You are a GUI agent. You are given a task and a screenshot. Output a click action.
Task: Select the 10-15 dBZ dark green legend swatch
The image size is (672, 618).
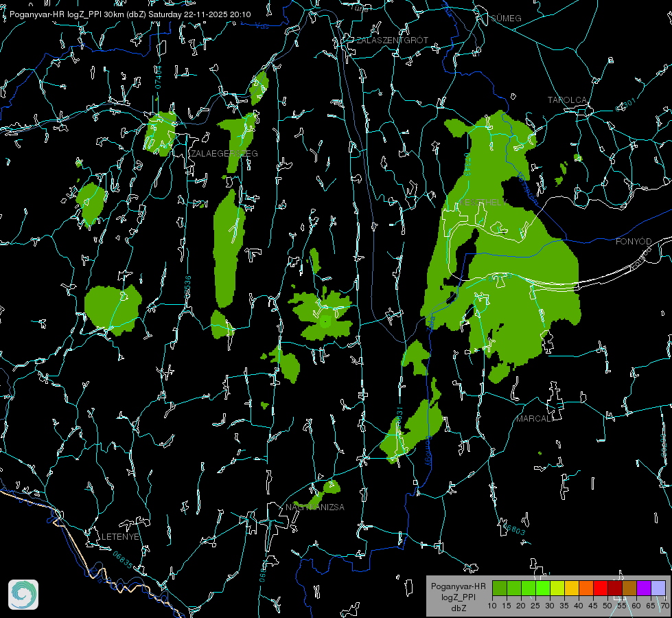(500, 588)
